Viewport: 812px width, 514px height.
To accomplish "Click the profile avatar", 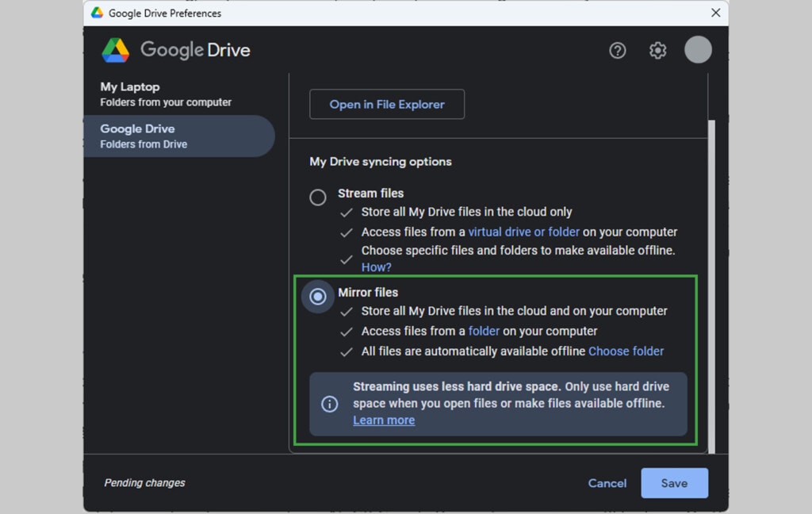I will (698, 50).
